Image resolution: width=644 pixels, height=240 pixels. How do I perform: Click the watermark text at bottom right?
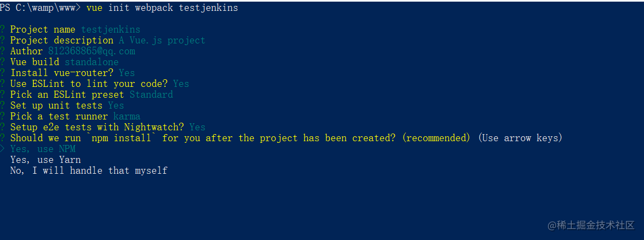[x=591, y=225]
